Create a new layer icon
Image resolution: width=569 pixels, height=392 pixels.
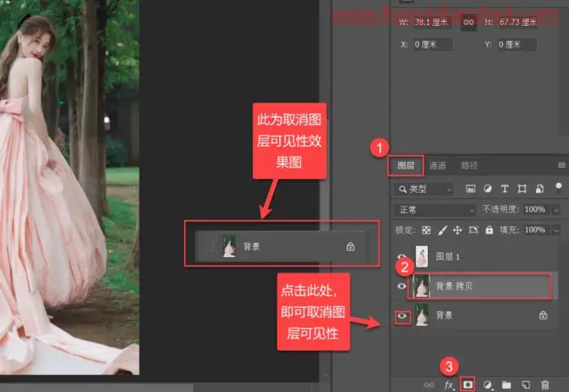click(x=525, y=385)
